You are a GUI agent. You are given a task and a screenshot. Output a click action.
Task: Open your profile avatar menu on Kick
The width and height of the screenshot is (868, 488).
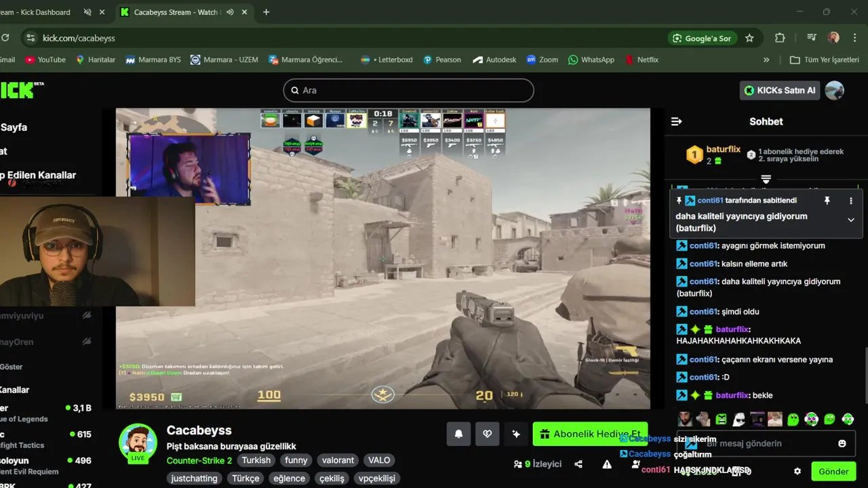835,90
